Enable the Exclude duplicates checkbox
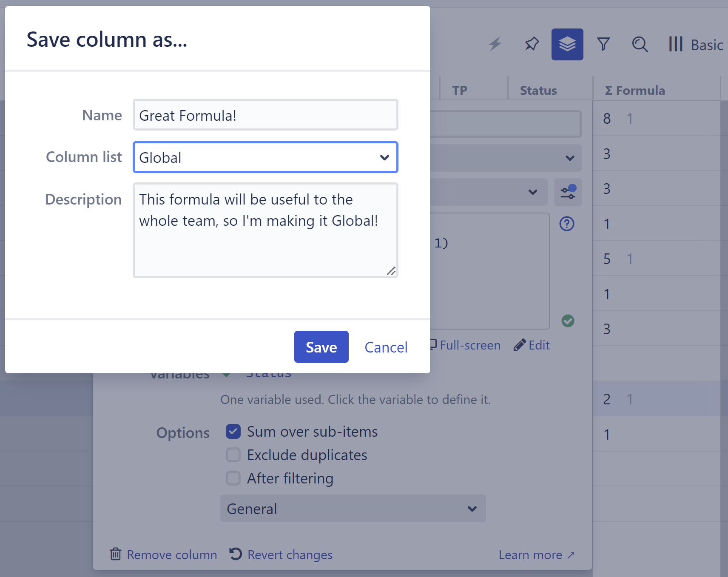728x577 pixels. (x=233, y=455)
